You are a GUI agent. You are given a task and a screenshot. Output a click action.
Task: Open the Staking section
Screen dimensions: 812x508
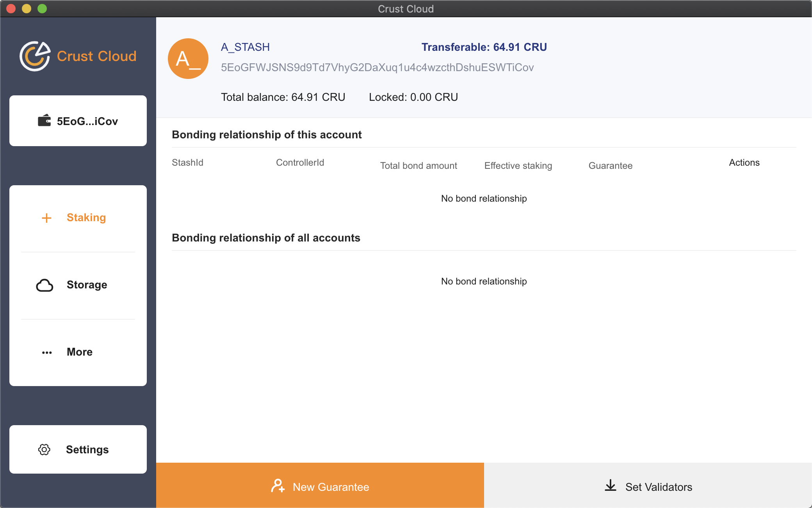click(x=86, y=218)
